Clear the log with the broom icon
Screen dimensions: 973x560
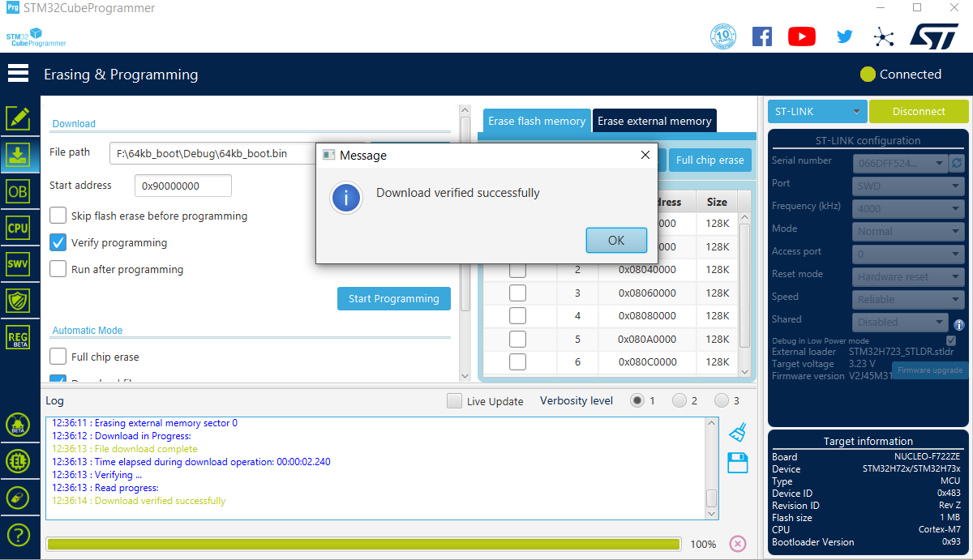pos(738,432)
